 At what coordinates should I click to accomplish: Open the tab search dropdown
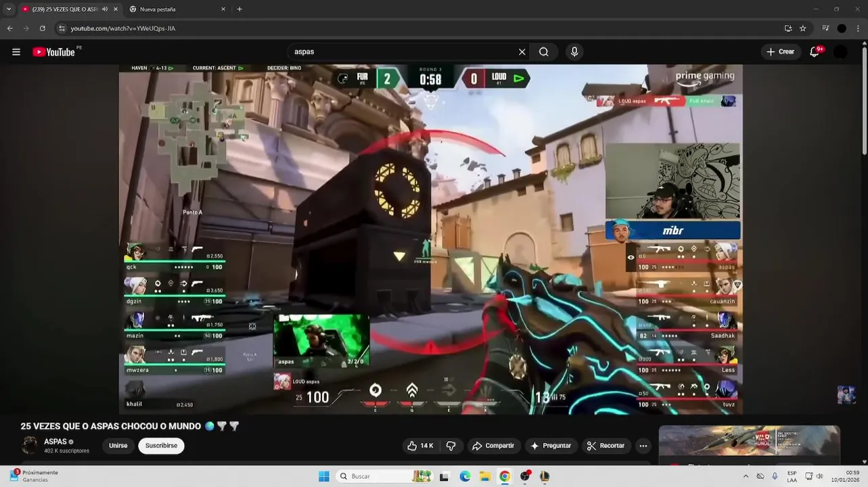(9, 9)
